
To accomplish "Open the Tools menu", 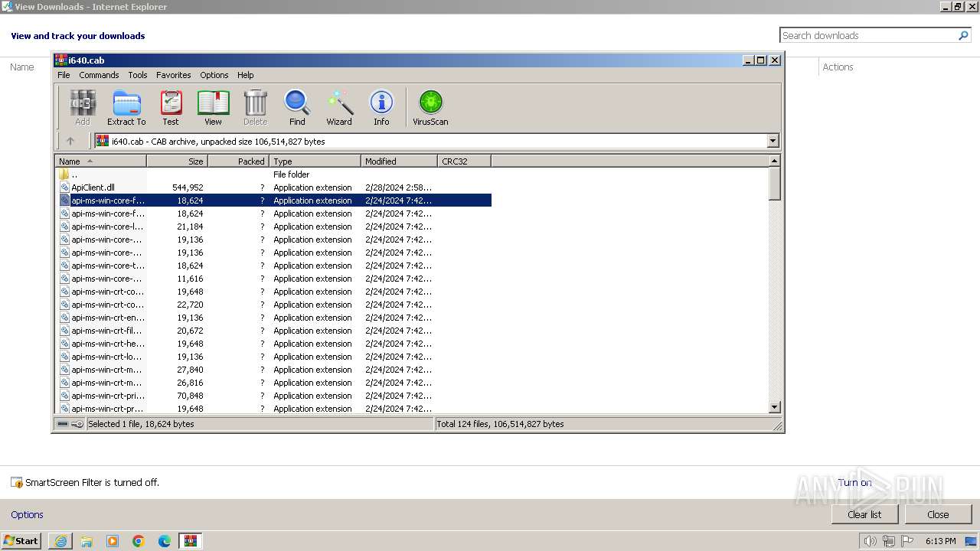I will [x=138, y=75].
